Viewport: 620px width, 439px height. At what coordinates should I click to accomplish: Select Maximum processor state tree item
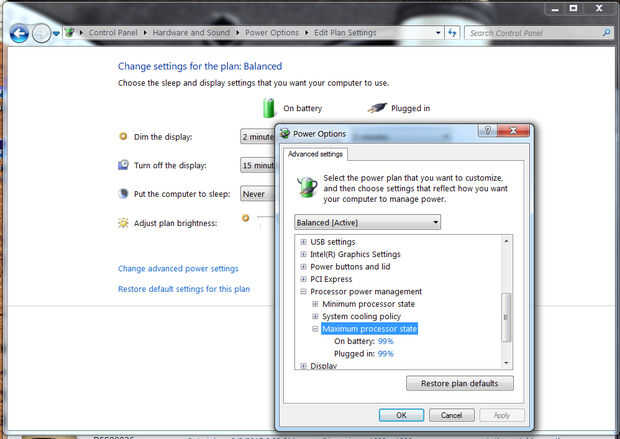[369, 329]
